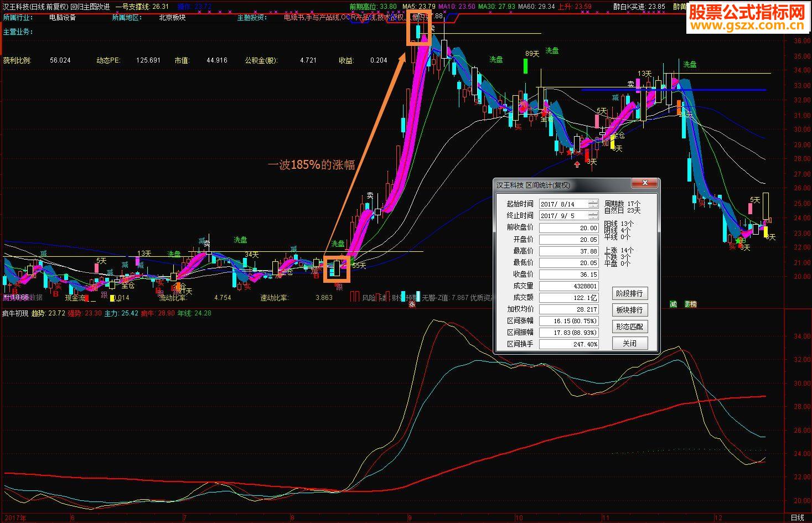The width and height of the screenshot is (812, 523).
Task: Click the 年线: 24.28 indicator value
Action: coord(194,313)
